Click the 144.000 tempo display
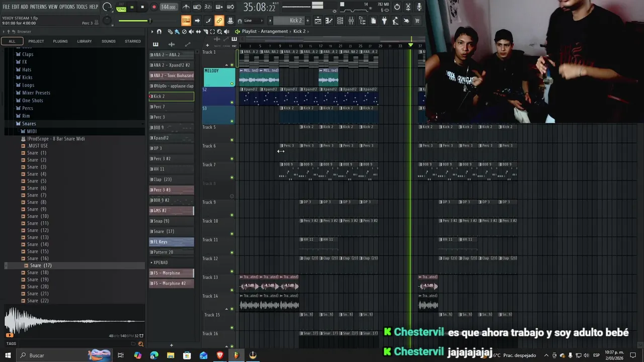Image resolution: width=644 pixels, height=362 pixels. pos(168,7)
